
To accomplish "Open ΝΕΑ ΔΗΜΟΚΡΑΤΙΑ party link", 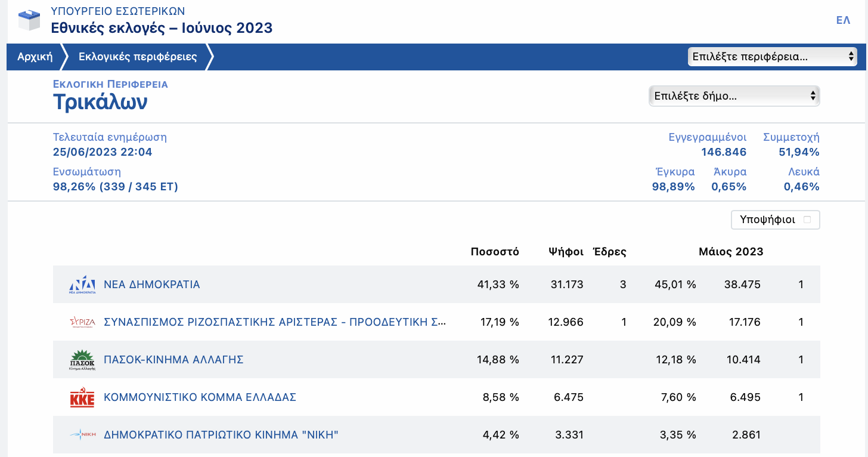I will (x=152, y=285).
